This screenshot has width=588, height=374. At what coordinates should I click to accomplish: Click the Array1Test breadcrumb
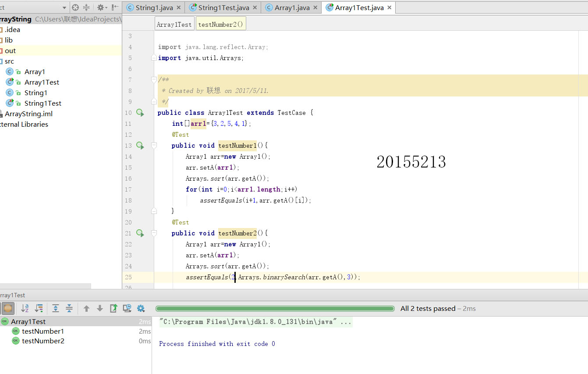tap(174, 25)
